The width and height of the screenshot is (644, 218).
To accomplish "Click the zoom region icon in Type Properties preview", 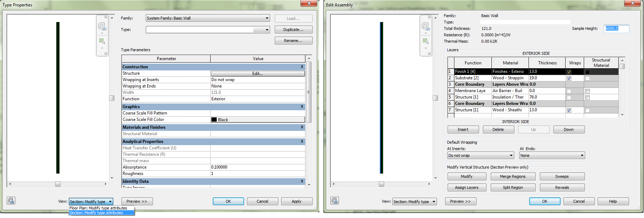I will pos(102,41).
